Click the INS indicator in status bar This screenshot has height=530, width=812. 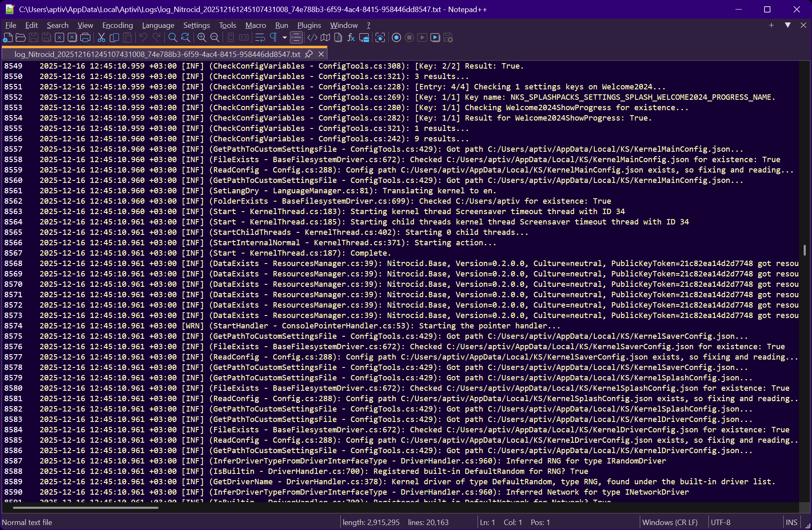click(x=791, y=523)
